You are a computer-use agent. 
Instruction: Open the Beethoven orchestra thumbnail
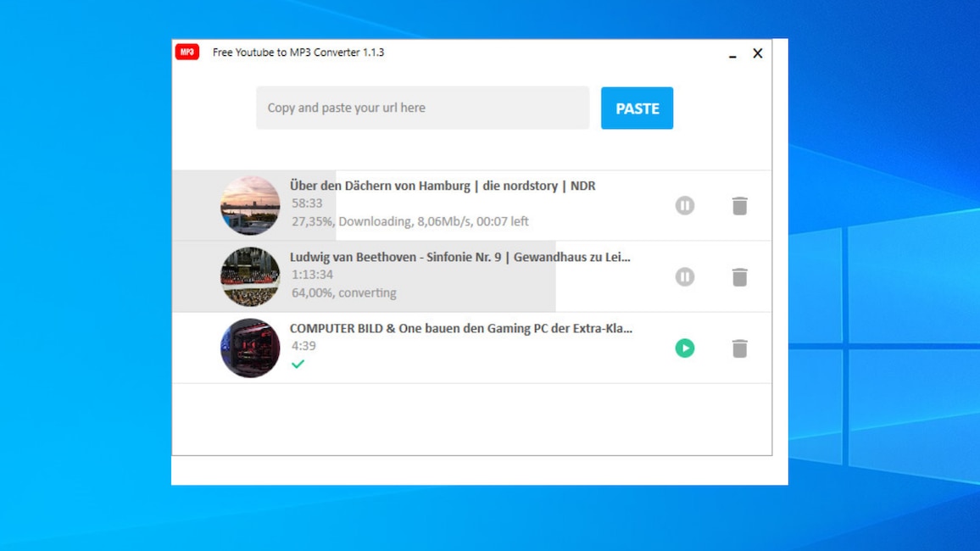pyautogui.click(x=250, y=276)
